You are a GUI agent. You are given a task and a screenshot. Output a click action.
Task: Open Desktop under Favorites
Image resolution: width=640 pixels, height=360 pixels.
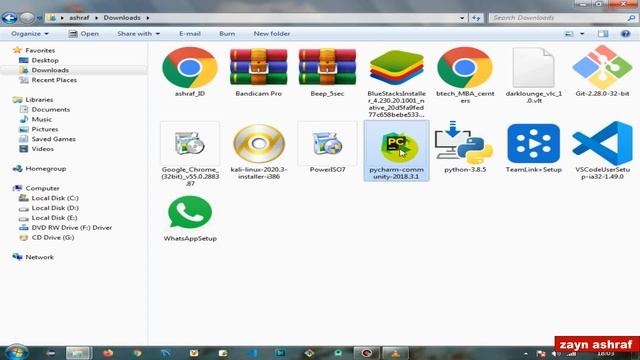(x=45, y=60)
